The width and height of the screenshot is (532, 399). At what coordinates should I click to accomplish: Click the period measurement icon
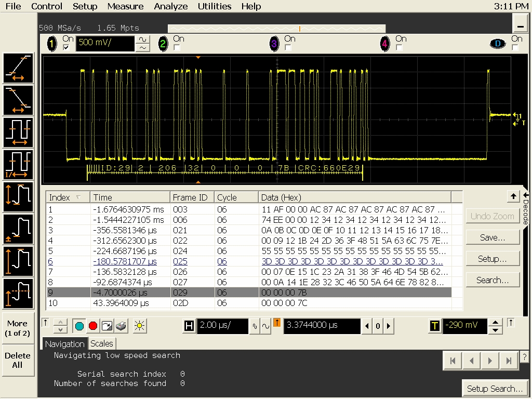coord(19,132)
